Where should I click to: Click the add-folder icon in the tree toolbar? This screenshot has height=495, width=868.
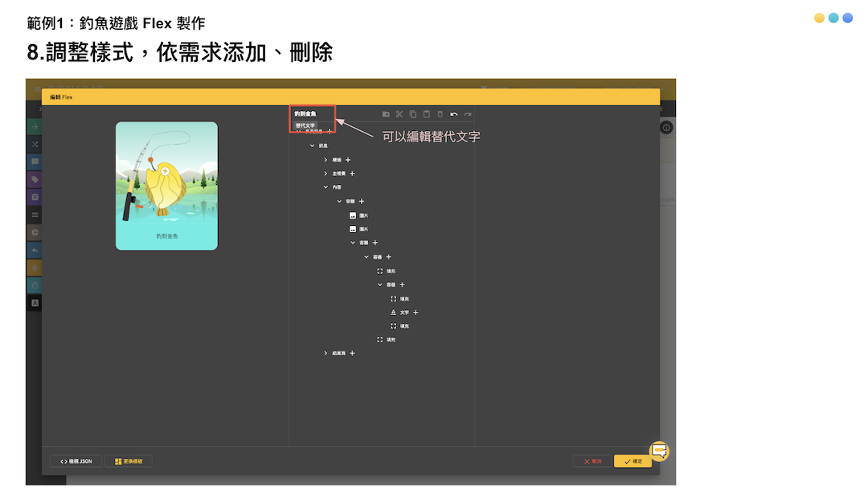[x=386, y=114]
